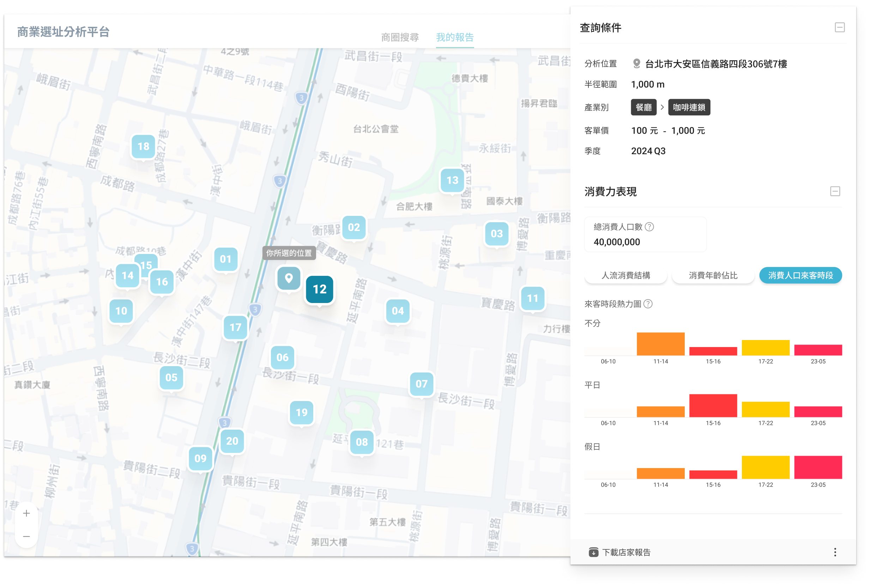Click the 2024 Q3 quarter value
The height and width of the screenshot is (588, 871).
[x=648, y=151]
